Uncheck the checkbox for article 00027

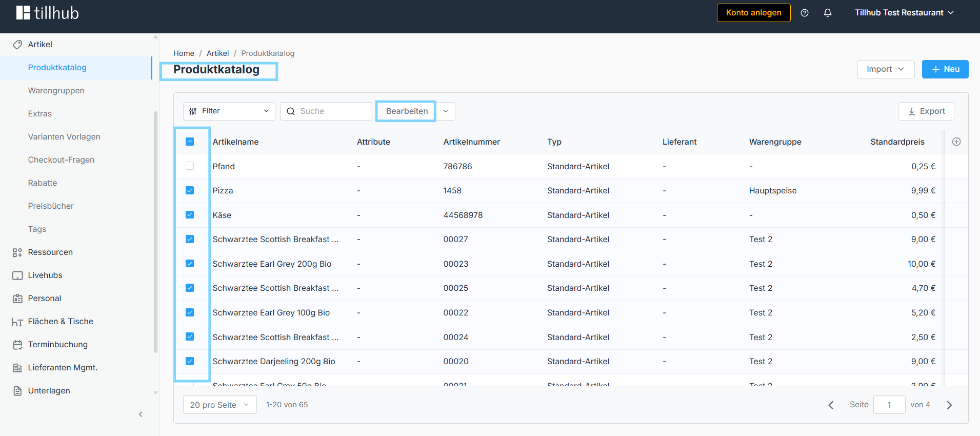click(x=190, y=239)
